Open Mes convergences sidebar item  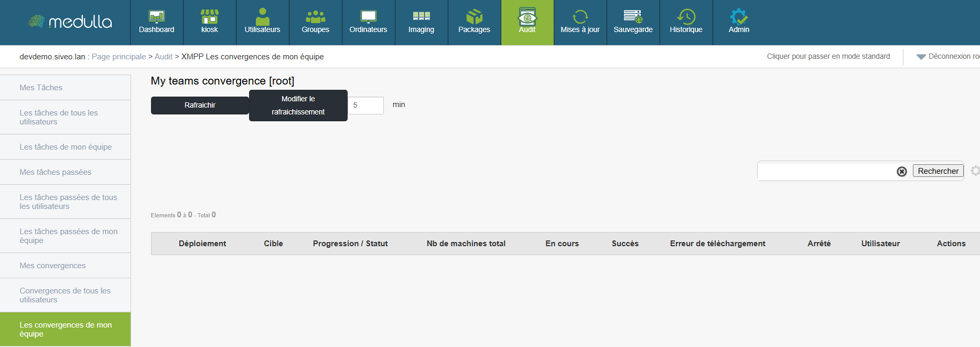52,266
